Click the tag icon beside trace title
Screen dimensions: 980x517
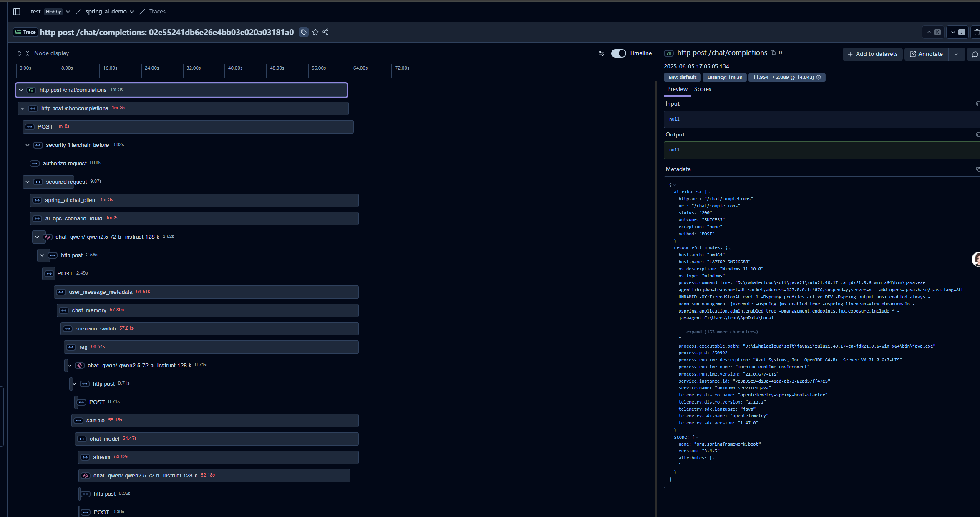304,32
